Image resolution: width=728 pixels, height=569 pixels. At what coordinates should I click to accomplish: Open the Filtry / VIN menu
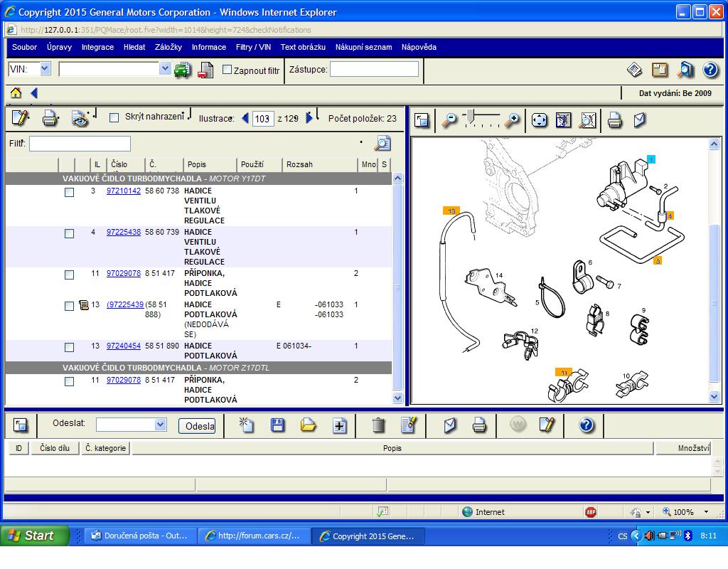(x=253, y=47)
